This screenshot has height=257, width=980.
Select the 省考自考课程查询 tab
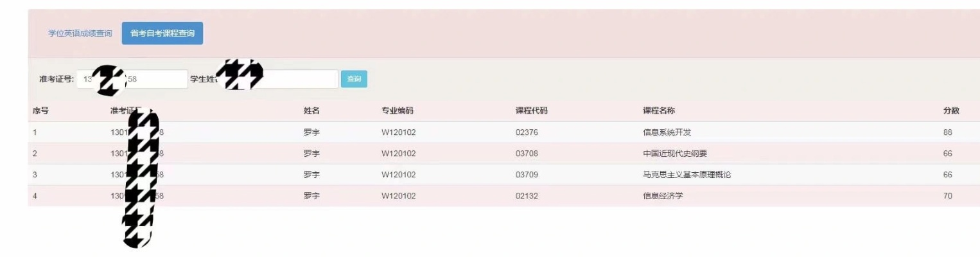[x=162, y=33]
